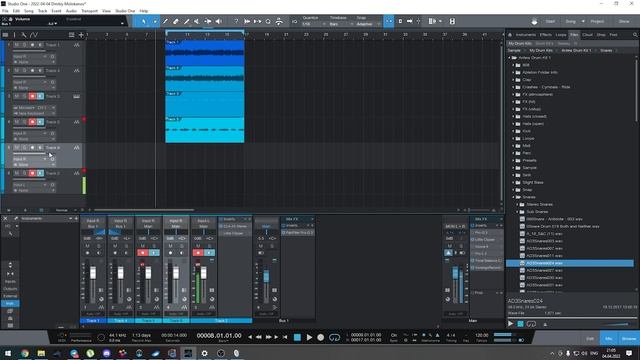Open the Timebase dropdown
The image size is (640, 360).
(341, 24)
